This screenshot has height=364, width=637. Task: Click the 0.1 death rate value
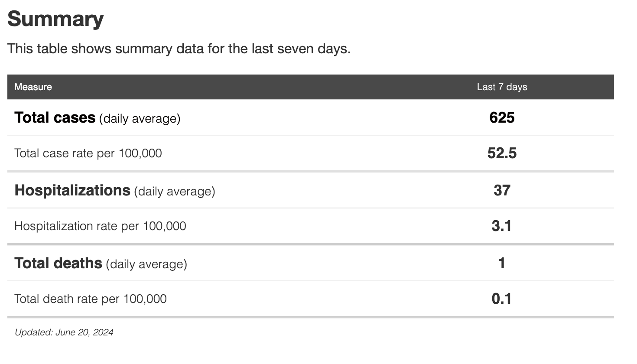[x=502, y=299]
